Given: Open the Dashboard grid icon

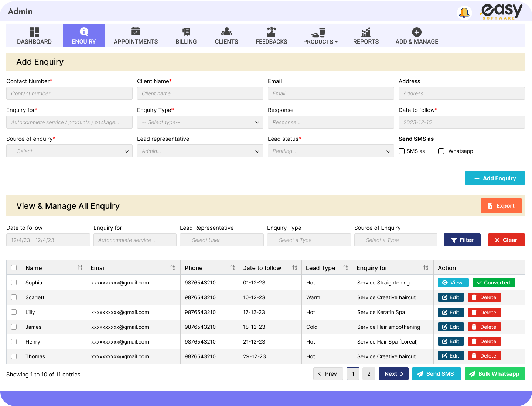Looking at the screenshot, I should (34, 32).
